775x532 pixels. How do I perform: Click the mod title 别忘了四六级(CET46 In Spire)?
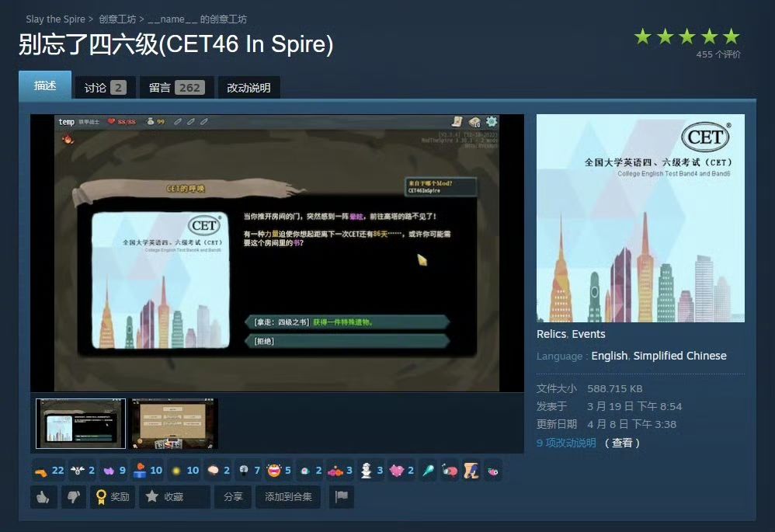(x=176, y=44)
